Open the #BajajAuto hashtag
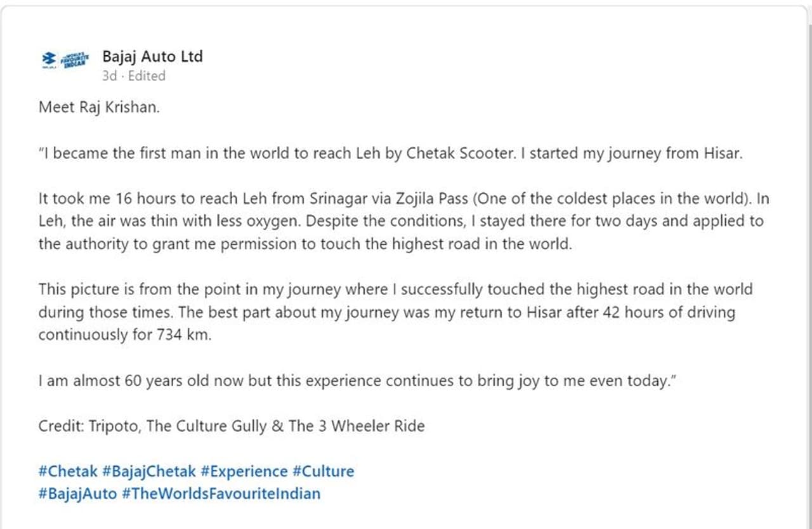 77,493
